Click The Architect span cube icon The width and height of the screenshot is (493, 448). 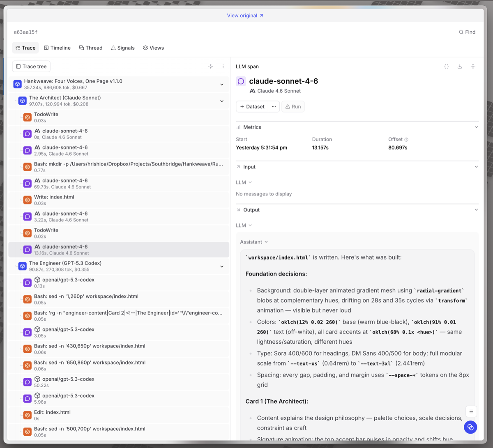point(23,101)
